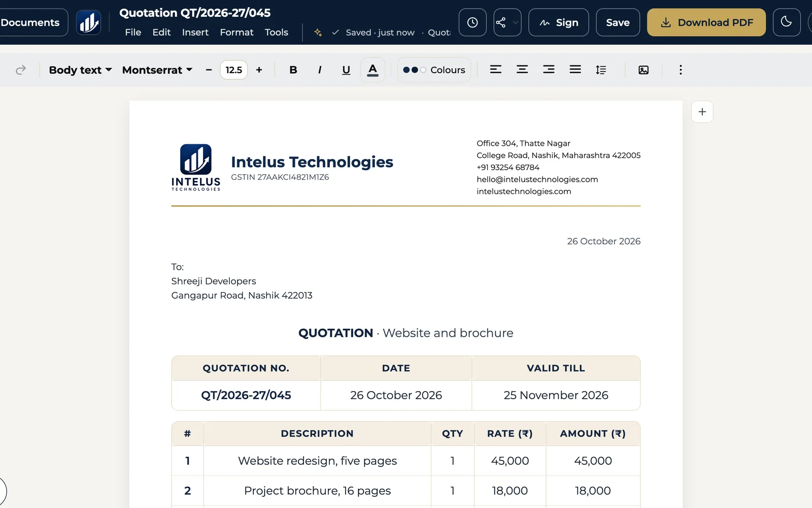This screenshot has height=508, width=812.
Task: Align text left
Action: click(x=496, y=70)
